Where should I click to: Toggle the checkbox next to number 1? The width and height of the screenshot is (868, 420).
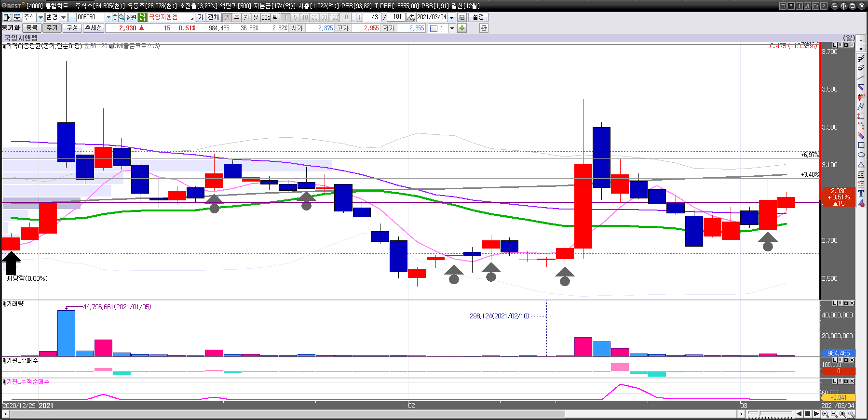pos(434,28)
